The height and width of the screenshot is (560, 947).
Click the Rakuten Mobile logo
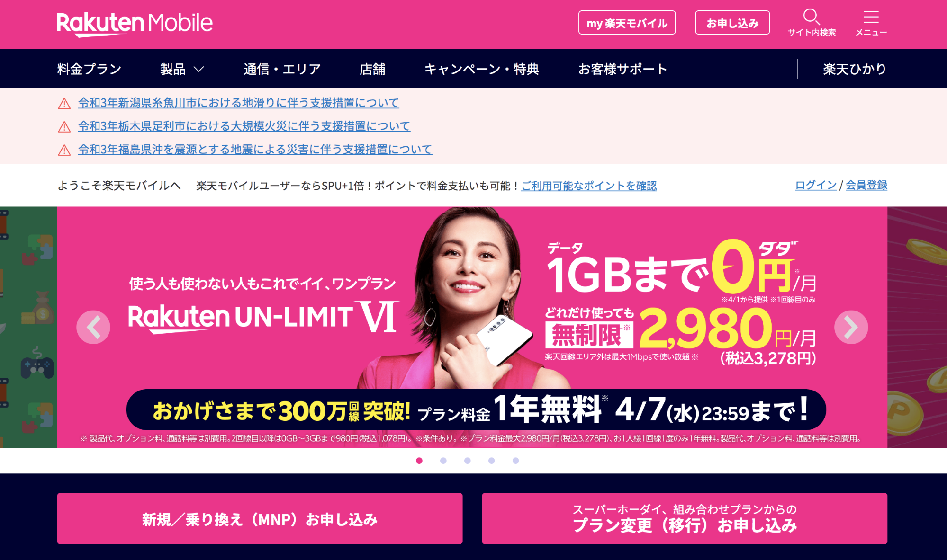tap(135, 24)
